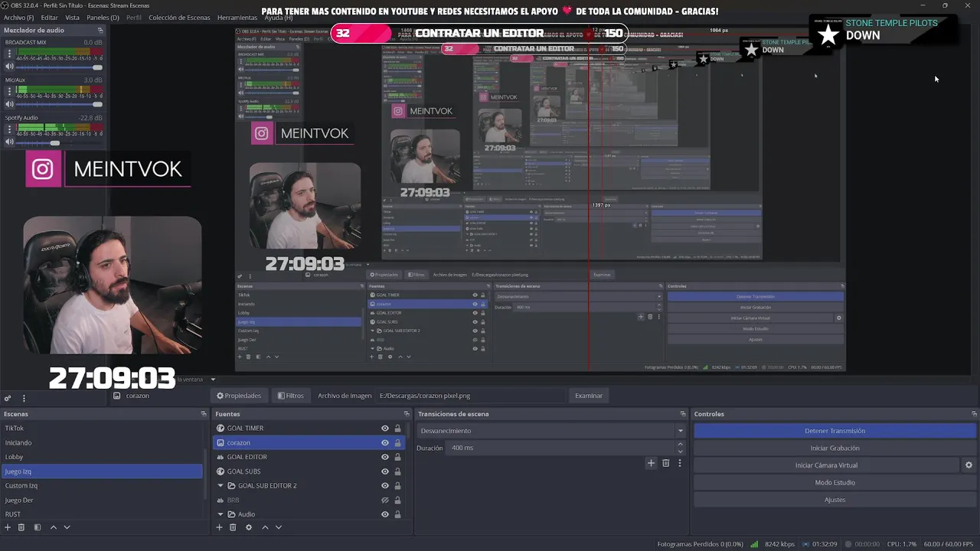Unlock the GOAL TIMER source
980x551 pixels.
(x=397, y=429)
